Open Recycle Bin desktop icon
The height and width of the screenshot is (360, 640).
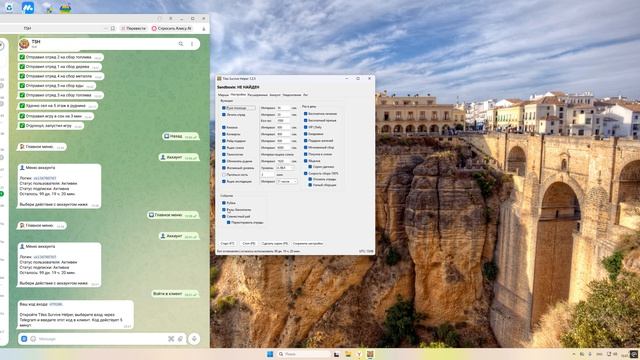tap(9, 7)
